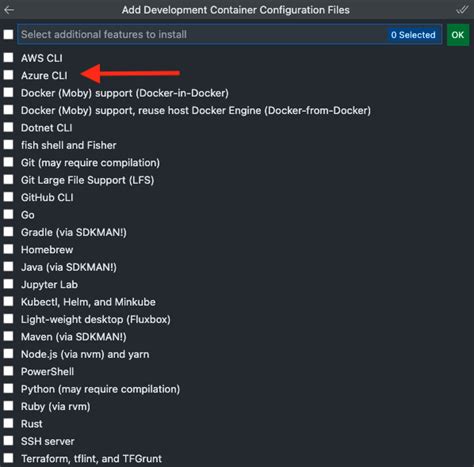Enable the fish shell and Fisher checkbox
Image resolution: width=474 pixels, height=467 pixels.
click(x=8, y=145)
